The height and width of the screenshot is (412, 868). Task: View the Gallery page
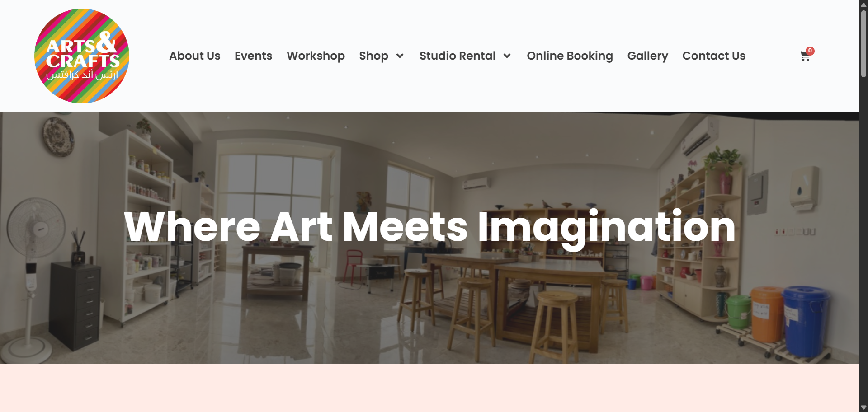pos(647,56)
